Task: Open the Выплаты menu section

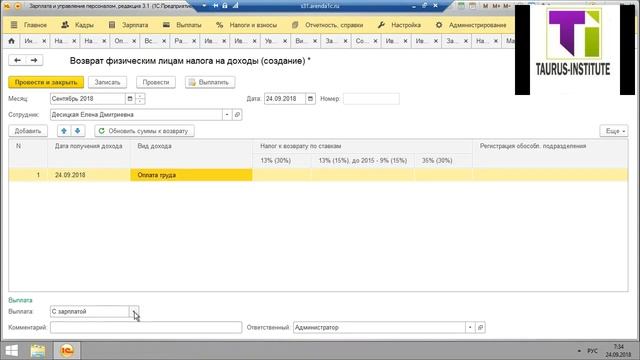Action: tap(182, 25)
